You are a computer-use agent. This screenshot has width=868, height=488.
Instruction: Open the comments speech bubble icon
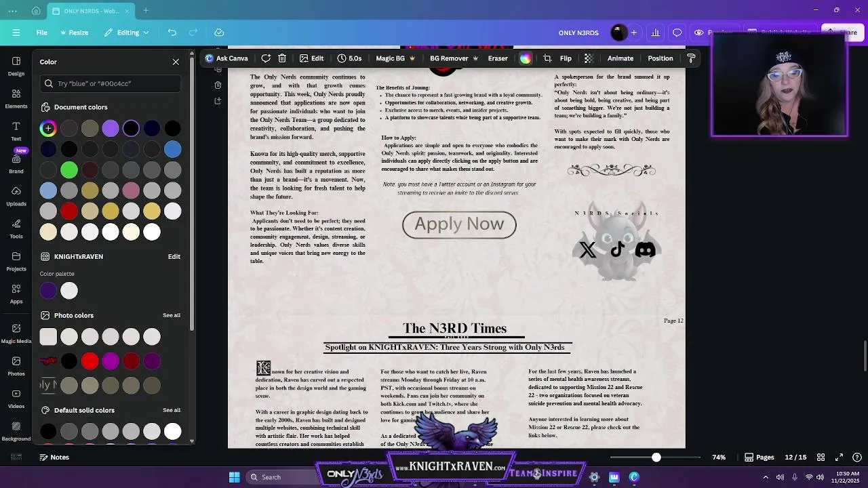(677, 33)
